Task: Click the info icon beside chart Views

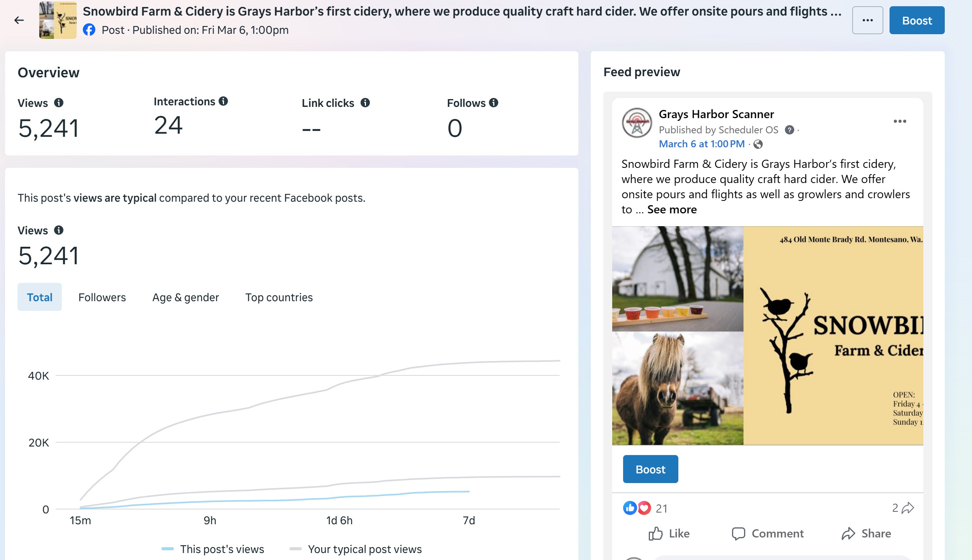Action: (59, 230)
